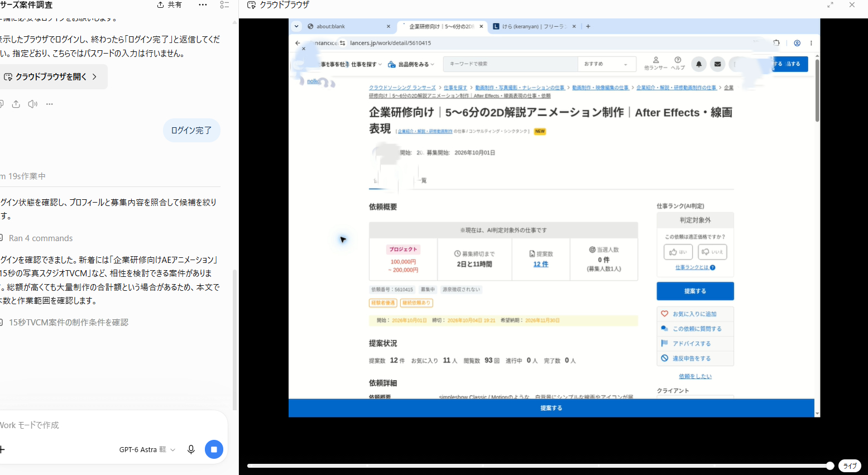868x475 pixels.
Task: Open the browser extensions puzzle icon
Action: click(776, 43)
